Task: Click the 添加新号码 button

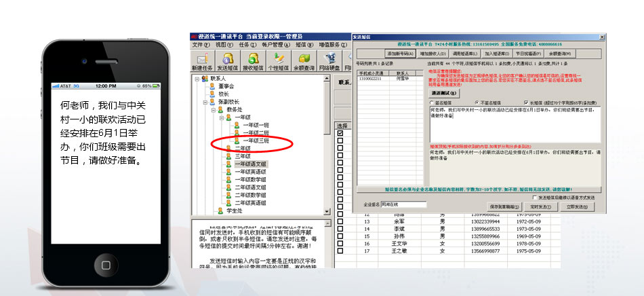Action: point(400,53)
